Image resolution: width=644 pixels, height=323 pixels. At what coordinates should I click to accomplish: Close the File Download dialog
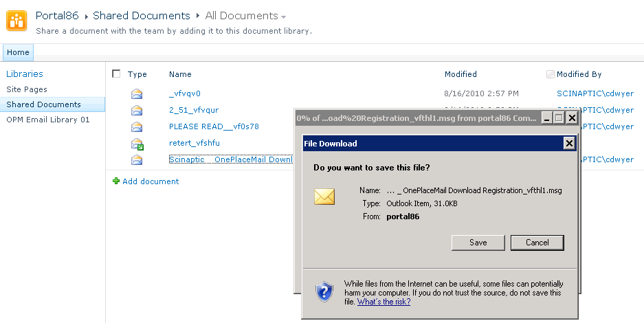tap(569, 143)
